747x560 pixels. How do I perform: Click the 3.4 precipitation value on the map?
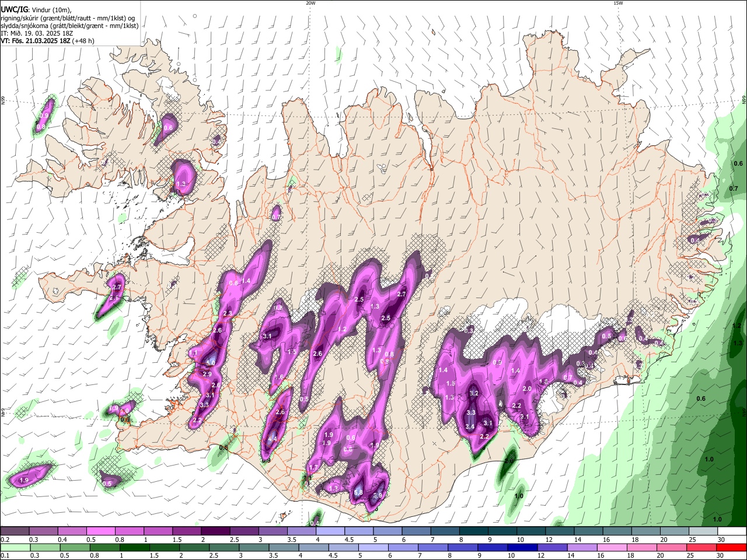tap(470, 426)
